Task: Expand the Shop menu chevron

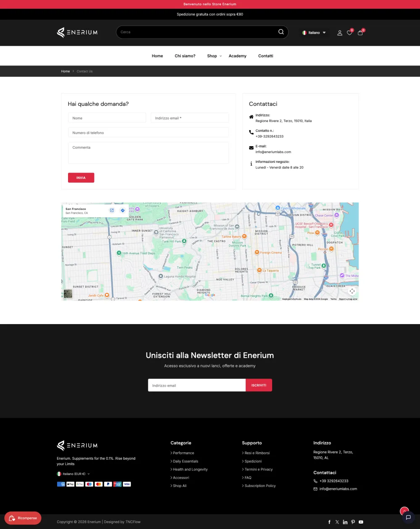Action: point(220,56)
